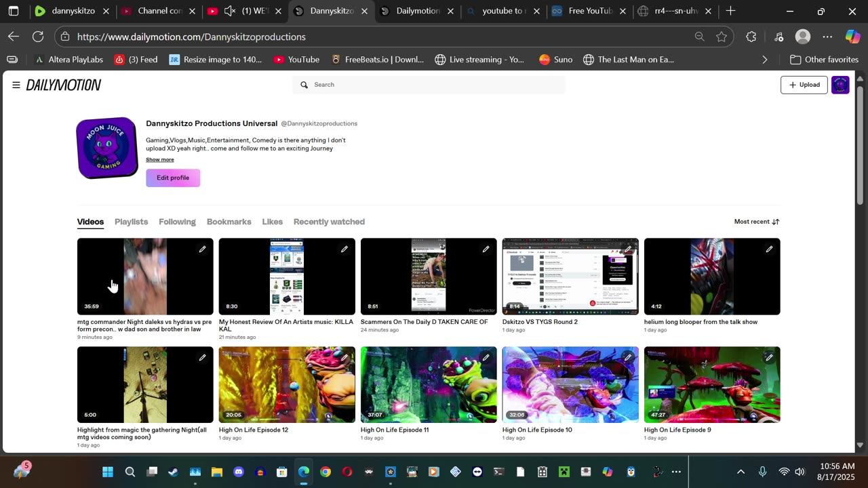This screenshot has height=488, width=868.
Task: Open the High On Life Episode 12 thumbnail
Action: [287, 385]
